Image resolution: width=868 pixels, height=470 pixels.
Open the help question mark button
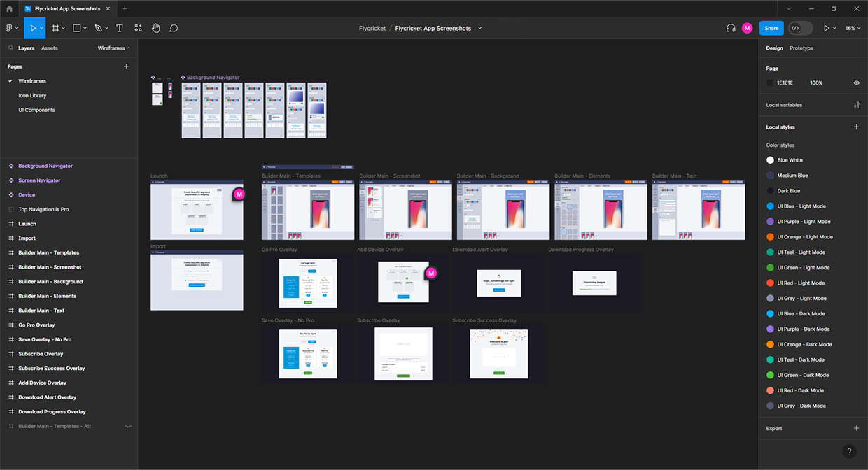click(x=849, y=451)
